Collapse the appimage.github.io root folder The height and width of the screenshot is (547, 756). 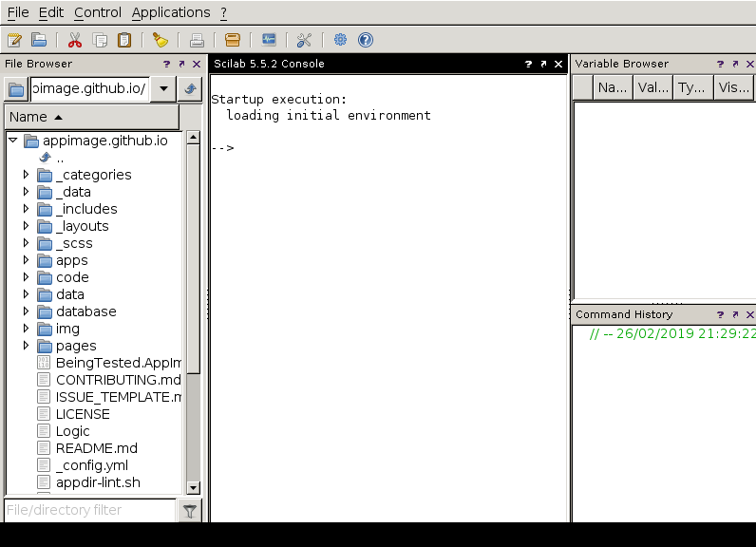(13, 141)
